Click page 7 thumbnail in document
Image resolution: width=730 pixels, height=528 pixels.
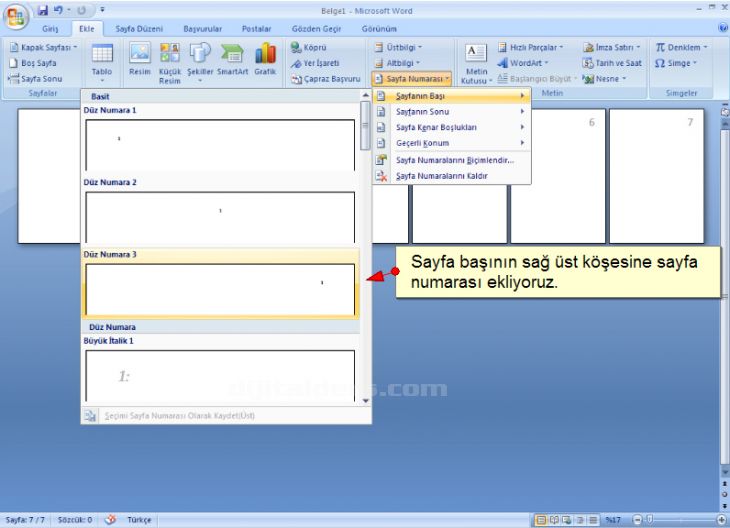click(657, 176)
